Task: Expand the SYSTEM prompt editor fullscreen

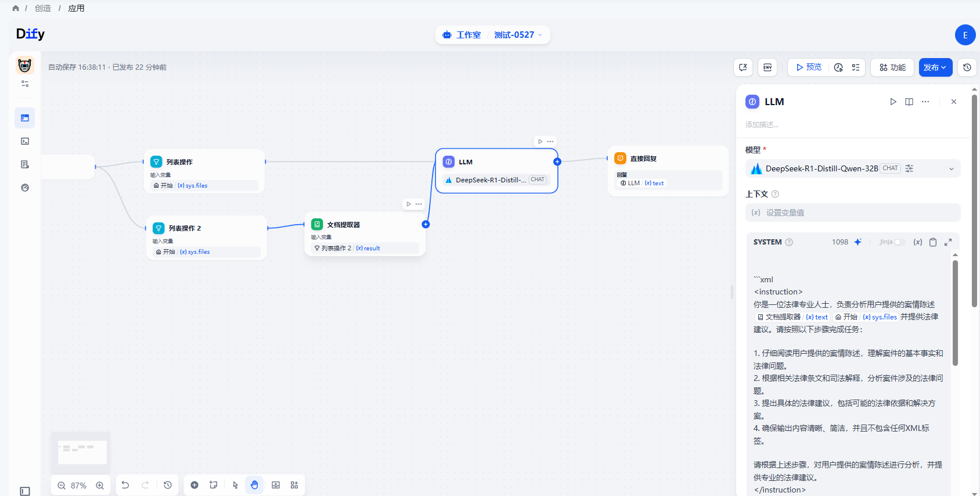Action: coord(948,242)
